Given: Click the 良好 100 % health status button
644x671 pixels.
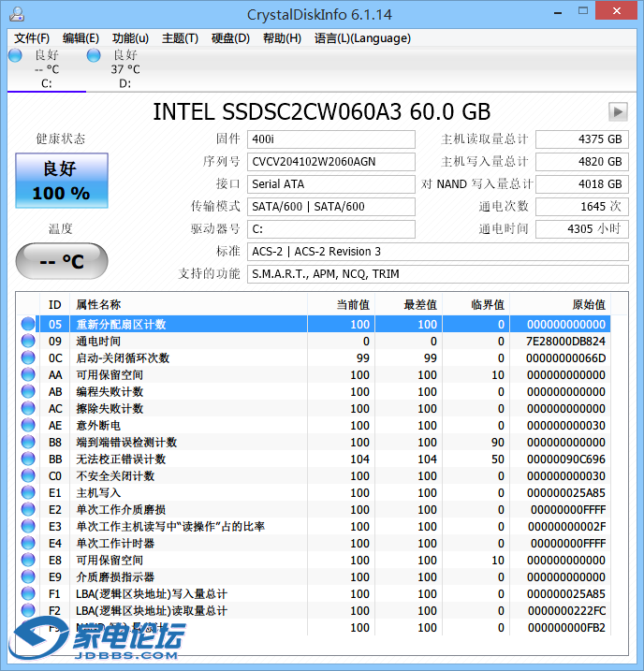Looking at the screenshot, I should coord(62,181).
